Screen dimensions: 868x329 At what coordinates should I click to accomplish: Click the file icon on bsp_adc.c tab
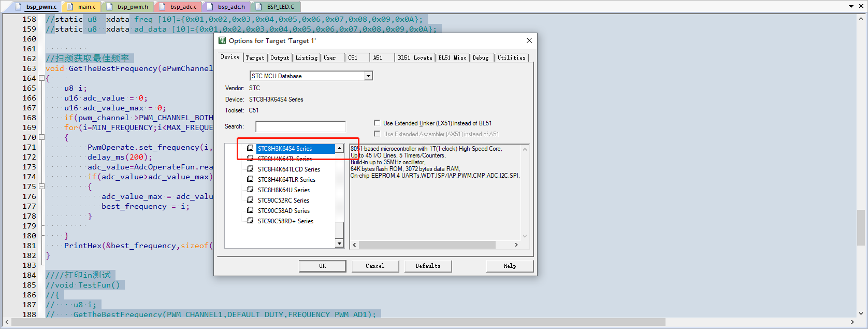[163, 7]
